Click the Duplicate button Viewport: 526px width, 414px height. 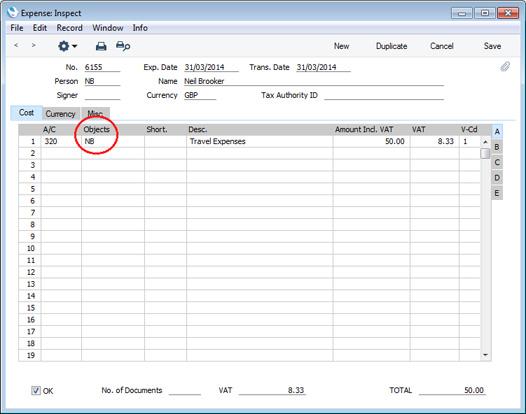(391, 46)
